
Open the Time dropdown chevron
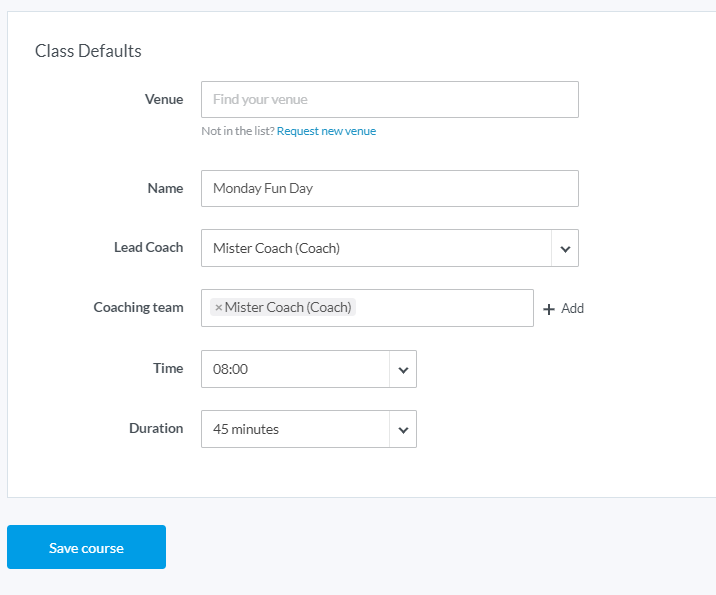point(403,369)
